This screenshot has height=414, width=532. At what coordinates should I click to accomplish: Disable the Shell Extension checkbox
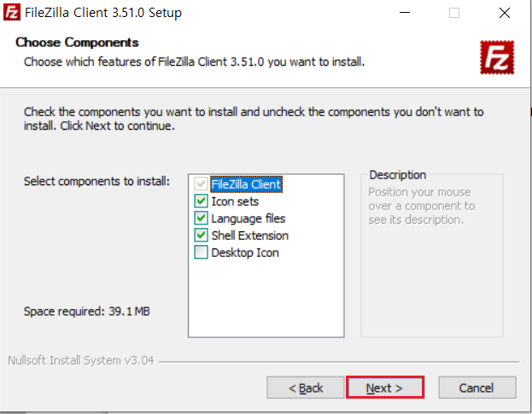point(201,236)
